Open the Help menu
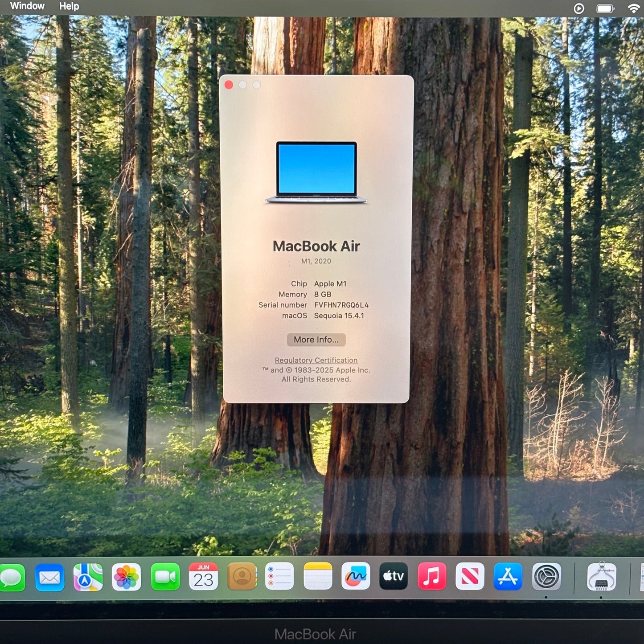 click(x=69, y=6)
